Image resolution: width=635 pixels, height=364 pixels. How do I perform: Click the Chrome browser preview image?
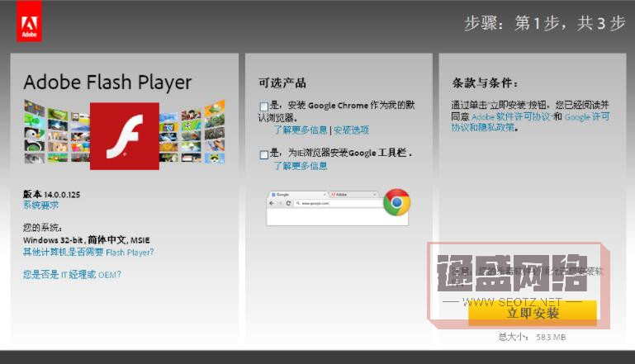coord(325,208)
